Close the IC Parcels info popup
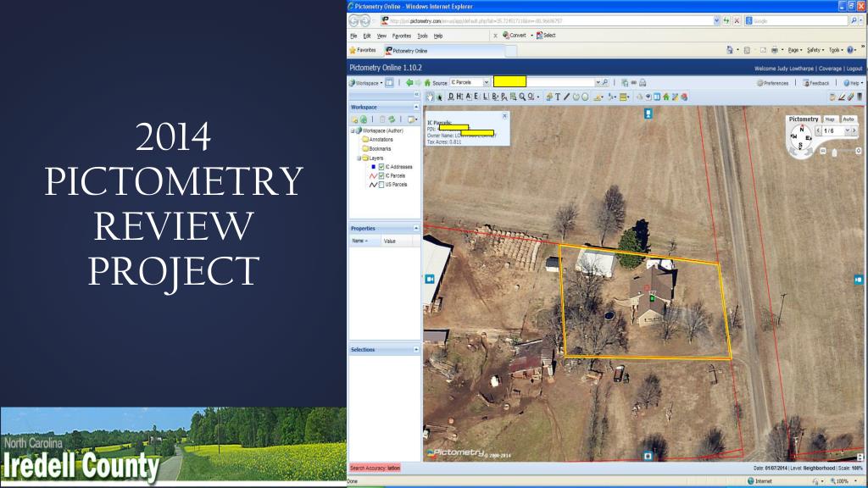This screenshot has width=868, height=488. point(504,116)
